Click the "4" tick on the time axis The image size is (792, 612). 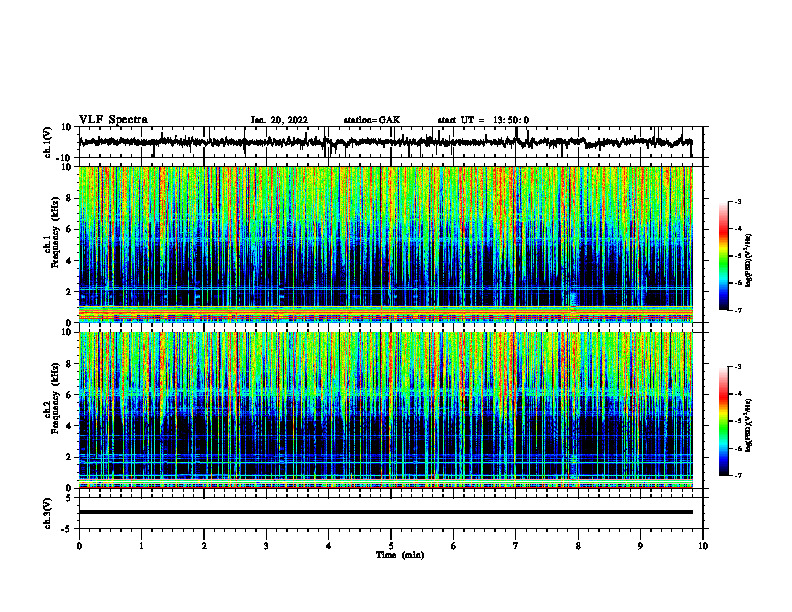pyautogui.click(x=329, y=546)
